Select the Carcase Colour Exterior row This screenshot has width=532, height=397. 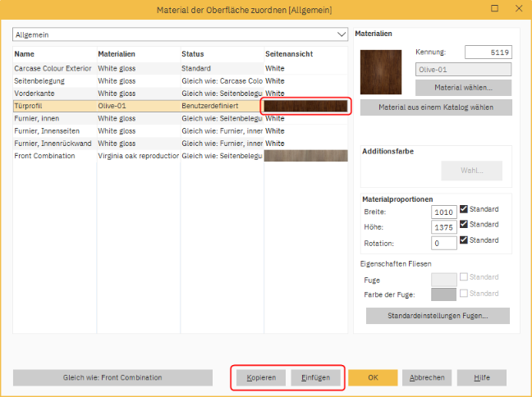coord(53,69)
